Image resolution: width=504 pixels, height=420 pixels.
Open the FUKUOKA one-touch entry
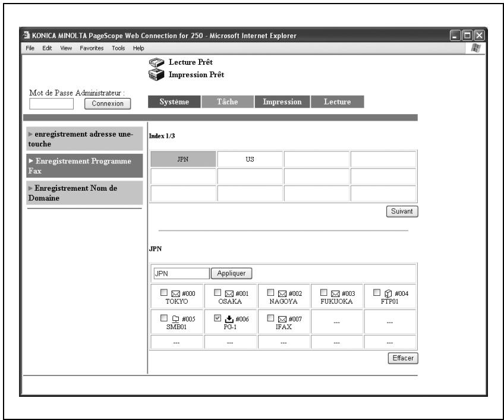point(336,301)
